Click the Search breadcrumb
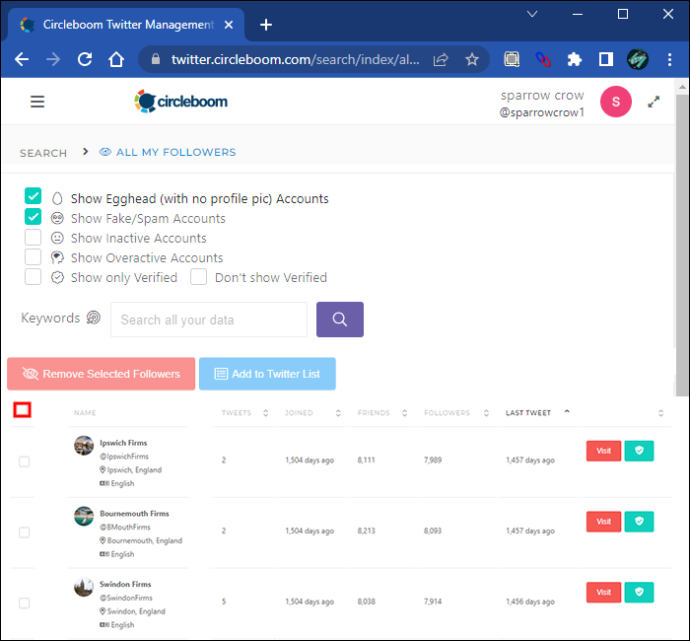The height and width of the screenshot is (641, 690). pyautogui.click(x=43, y=153)
